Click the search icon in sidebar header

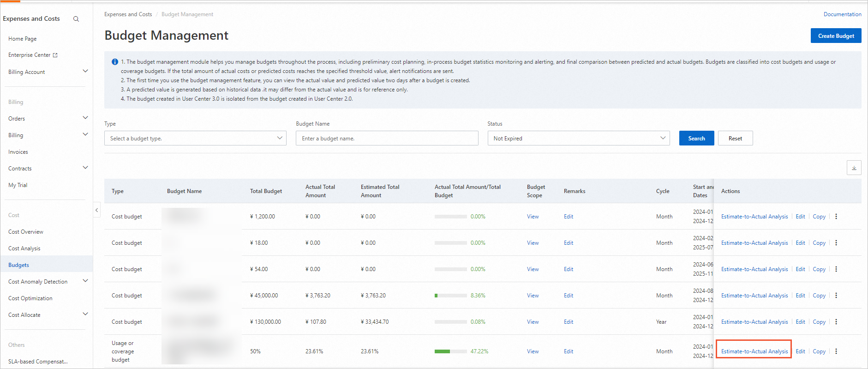(x=76, y=19)
